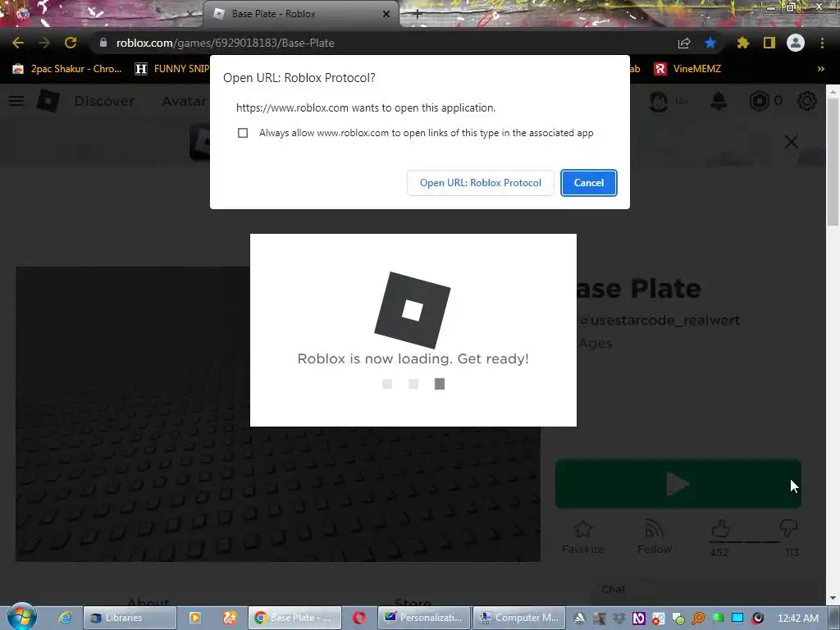Close the Base Plate - Roblox tab
This screenshot has width=840, height=630.
click(386, 14)
